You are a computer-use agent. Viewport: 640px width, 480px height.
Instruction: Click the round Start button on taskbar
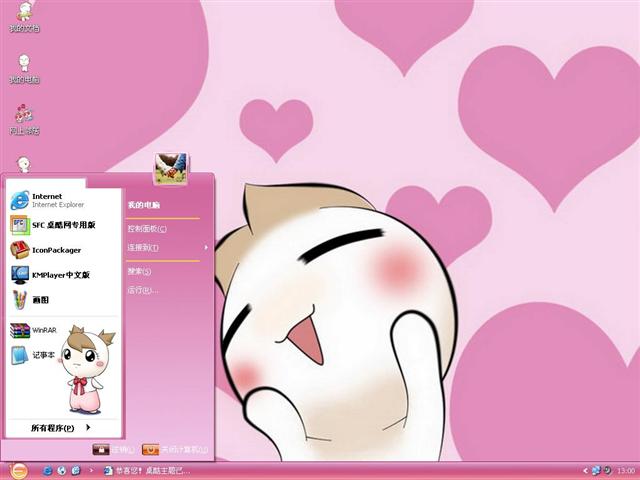point(17,470)
